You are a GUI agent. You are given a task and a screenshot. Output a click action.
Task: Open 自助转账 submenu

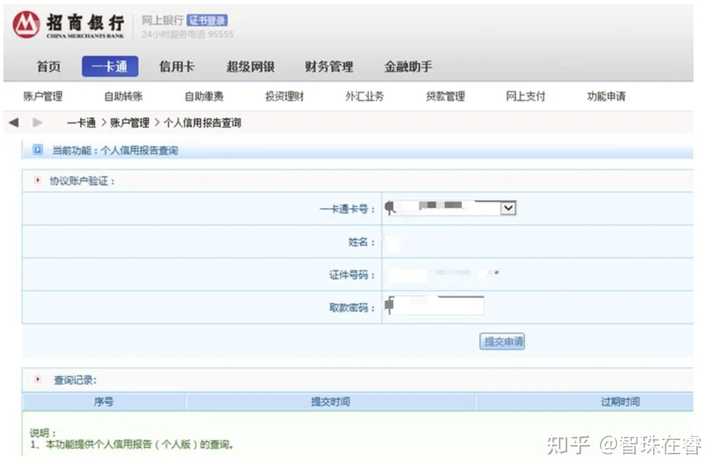point(123,96)
